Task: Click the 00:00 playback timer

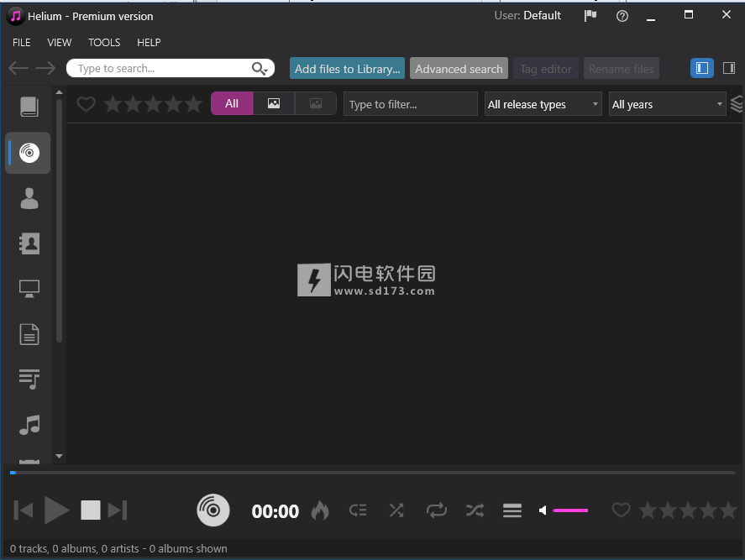Action: [x=275, y=511]
